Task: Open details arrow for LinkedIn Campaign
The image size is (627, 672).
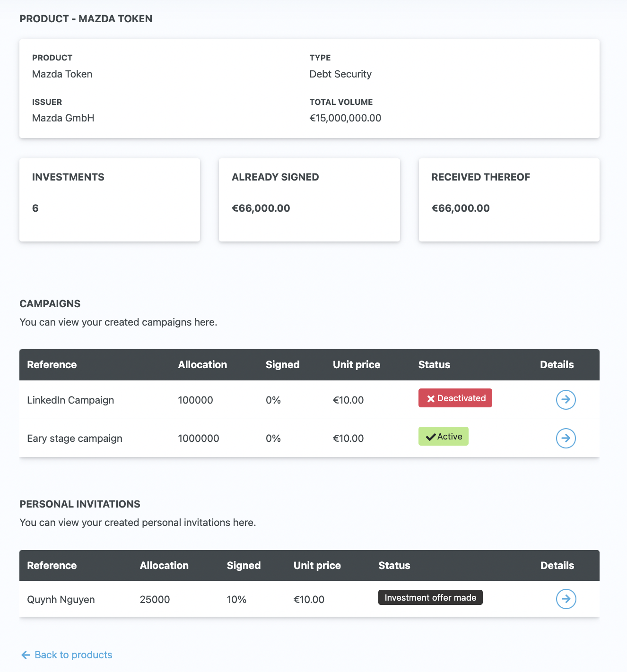Action: (566, 400)
